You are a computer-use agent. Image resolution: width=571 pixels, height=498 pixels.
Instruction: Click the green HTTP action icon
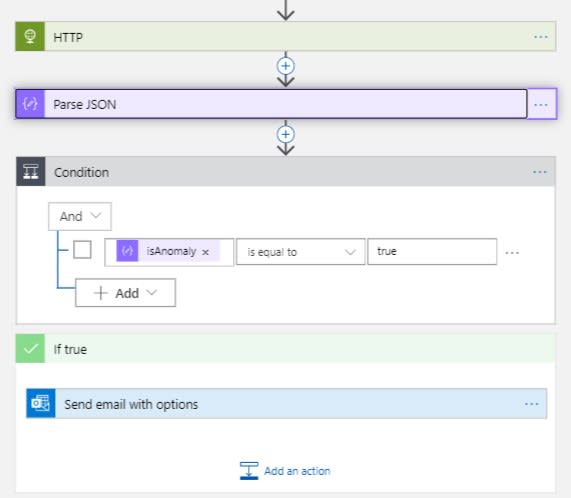[30, 36]
